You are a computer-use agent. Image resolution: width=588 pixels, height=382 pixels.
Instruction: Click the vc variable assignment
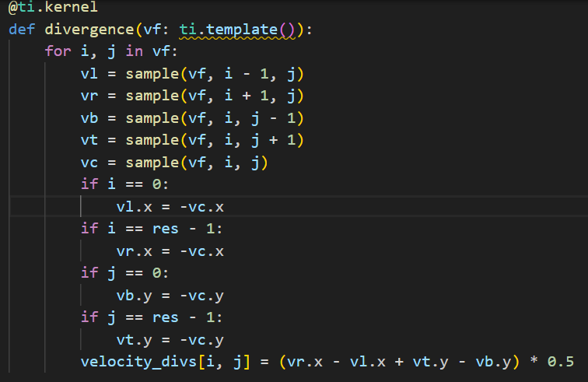click(89, 163)
